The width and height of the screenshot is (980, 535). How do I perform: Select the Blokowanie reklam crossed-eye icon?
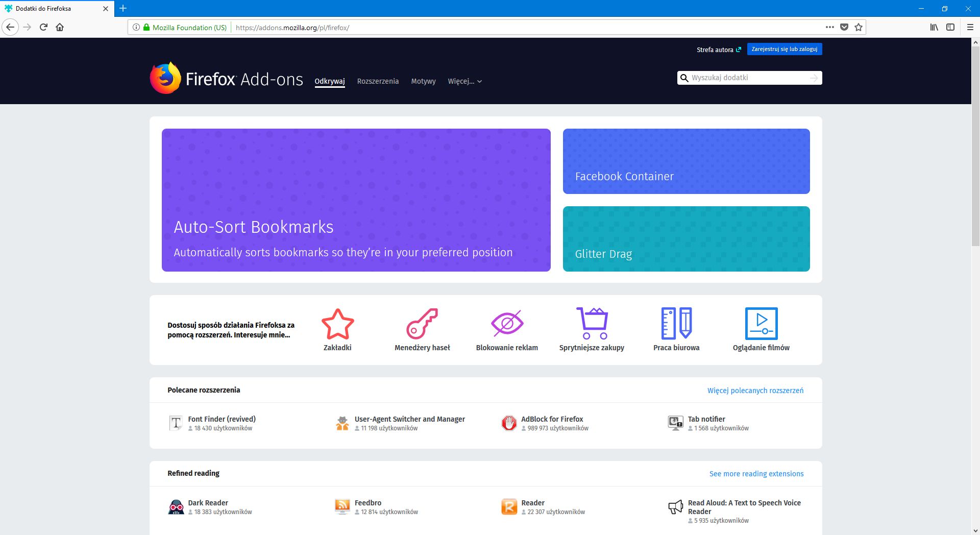506,323
